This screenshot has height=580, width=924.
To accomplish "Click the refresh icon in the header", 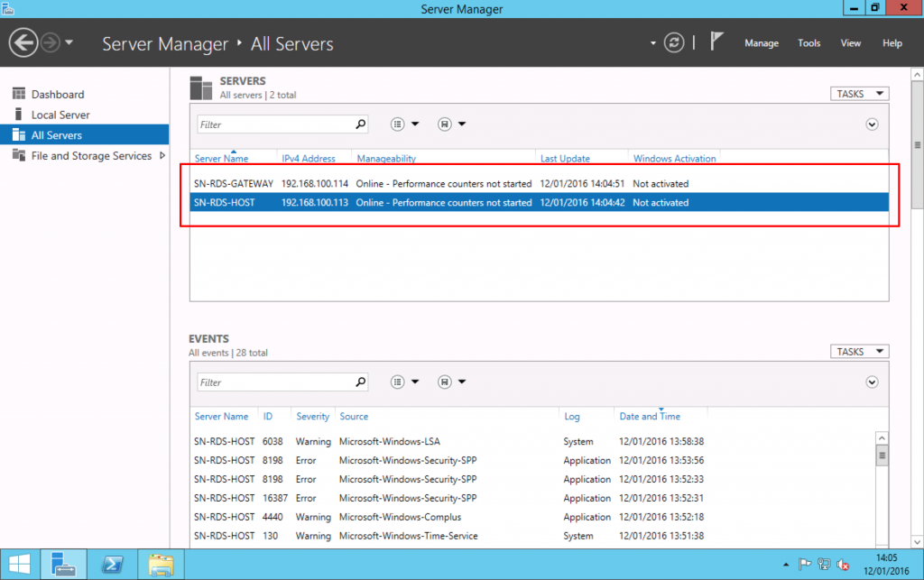I will coord(673,41).
